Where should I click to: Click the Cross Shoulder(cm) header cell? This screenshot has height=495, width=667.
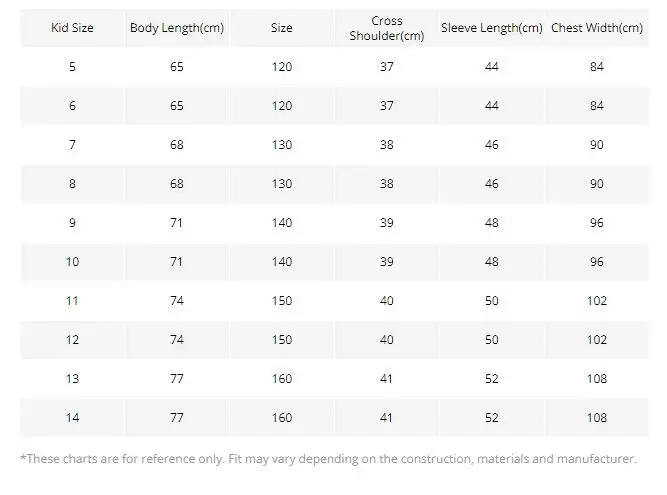pos(387,28)
